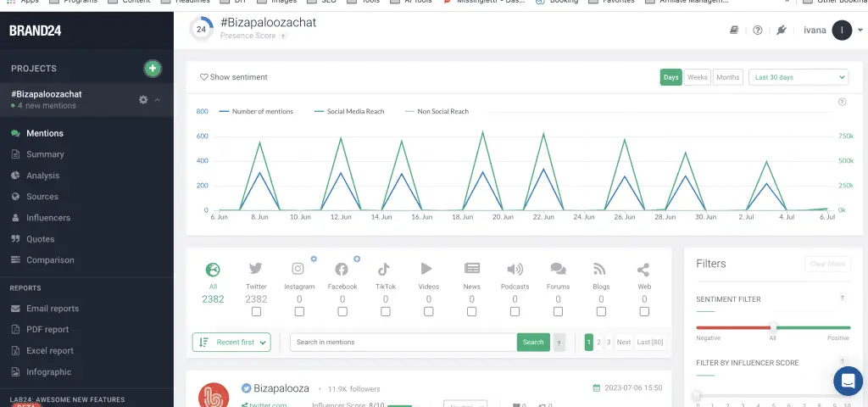Screen dimensions: 868x407
Task: Select the Twitter source icon
Action: (256, 269)
